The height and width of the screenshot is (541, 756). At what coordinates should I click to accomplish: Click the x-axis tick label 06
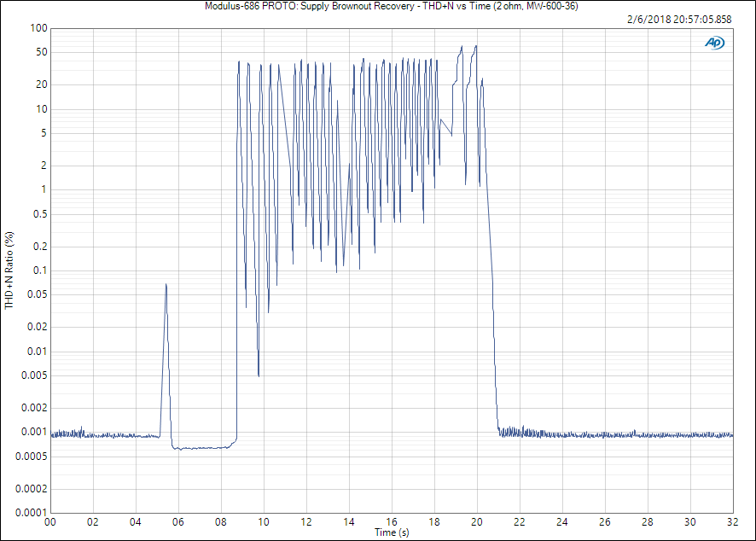point(178,522)
